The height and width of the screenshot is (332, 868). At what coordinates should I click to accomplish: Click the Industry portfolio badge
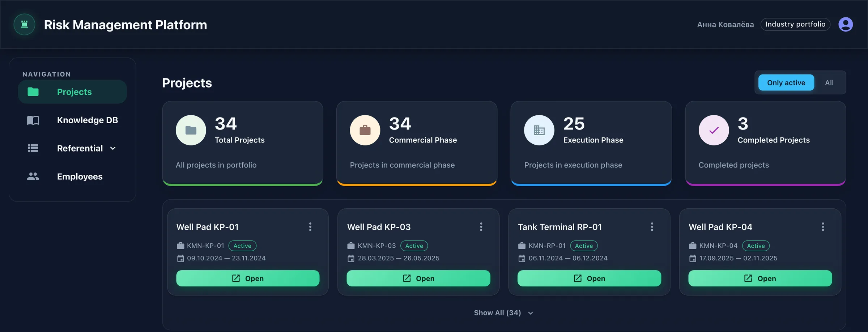[x=795, y=24]
